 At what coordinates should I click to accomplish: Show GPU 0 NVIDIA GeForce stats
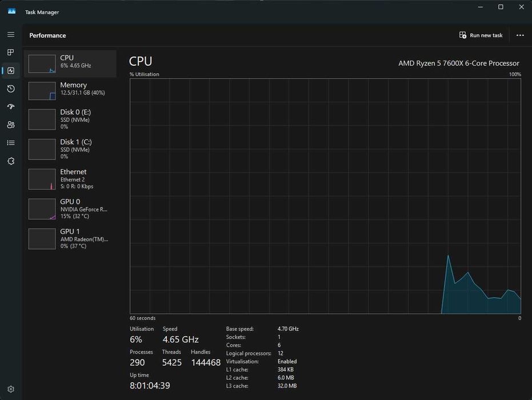tap(70, 208)
